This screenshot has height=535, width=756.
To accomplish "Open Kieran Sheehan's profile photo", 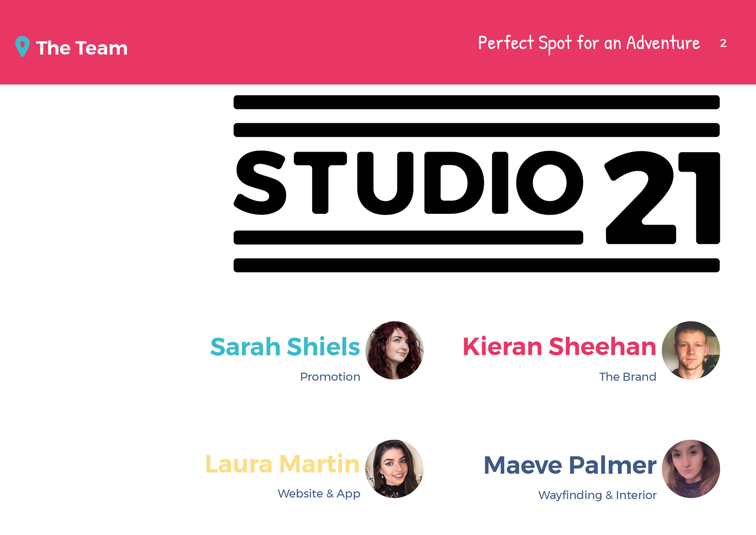I will (691, 350).
